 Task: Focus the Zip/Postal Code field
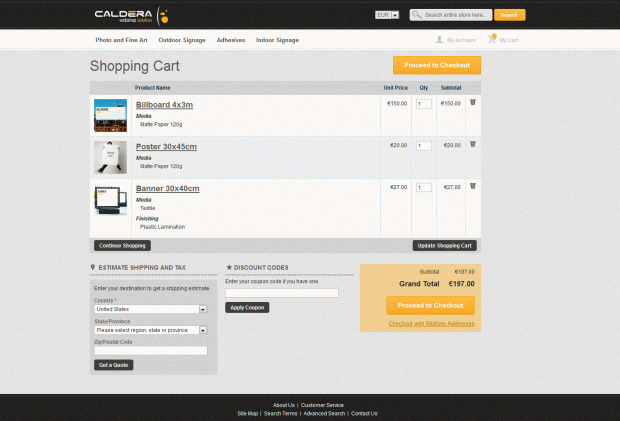tap(150, 351)
